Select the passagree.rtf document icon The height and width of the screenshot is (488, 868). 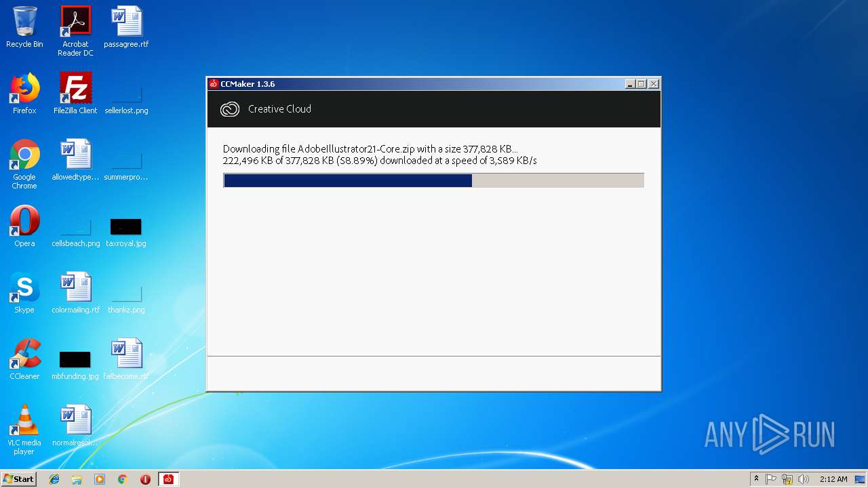click(x=126, y=27)
